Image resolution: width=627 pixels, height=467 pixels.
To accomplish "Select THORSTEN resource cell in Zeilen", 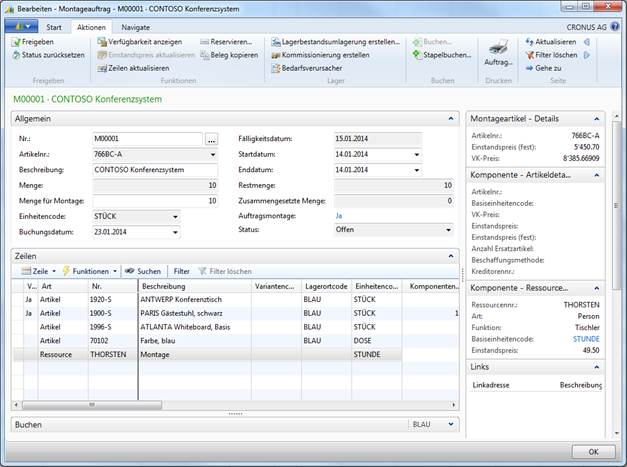I will (x=112, y=355).
